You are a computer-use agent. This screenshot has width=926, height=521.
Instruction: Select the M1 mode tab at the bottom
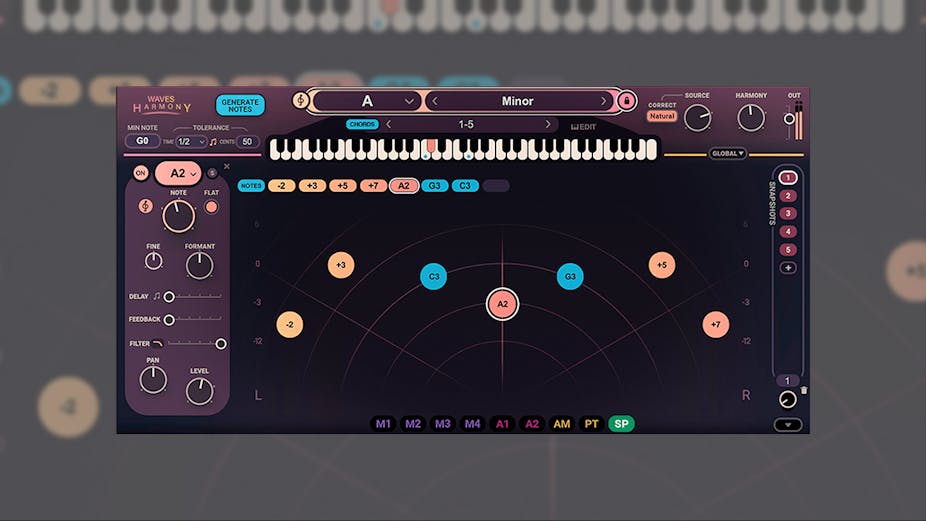(383, 424)
